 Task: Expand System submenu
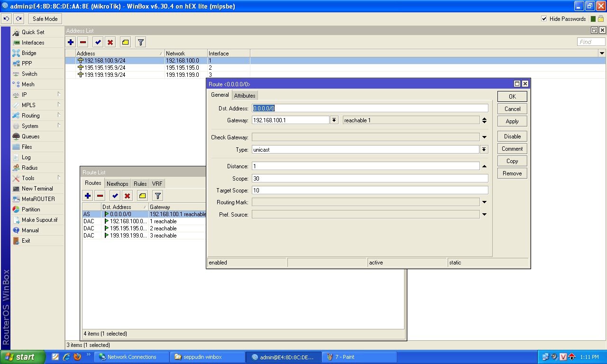[37, 126]
